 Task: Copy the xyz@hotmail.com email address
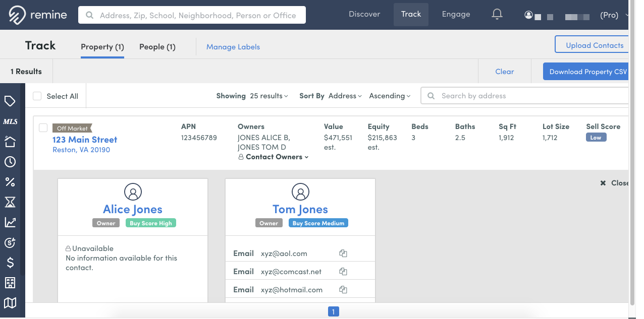coord(343,290)
